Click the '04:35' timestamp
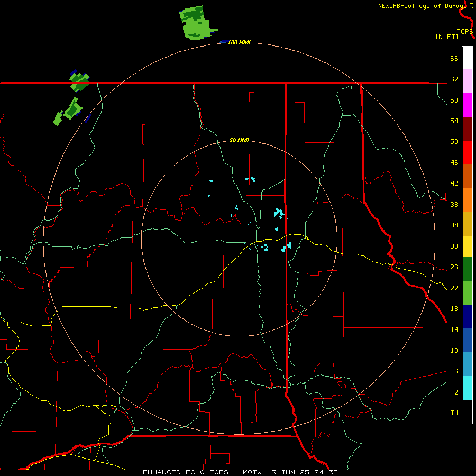Image resolution: width=476 pixels, height=476 pixels. [326, 472]
